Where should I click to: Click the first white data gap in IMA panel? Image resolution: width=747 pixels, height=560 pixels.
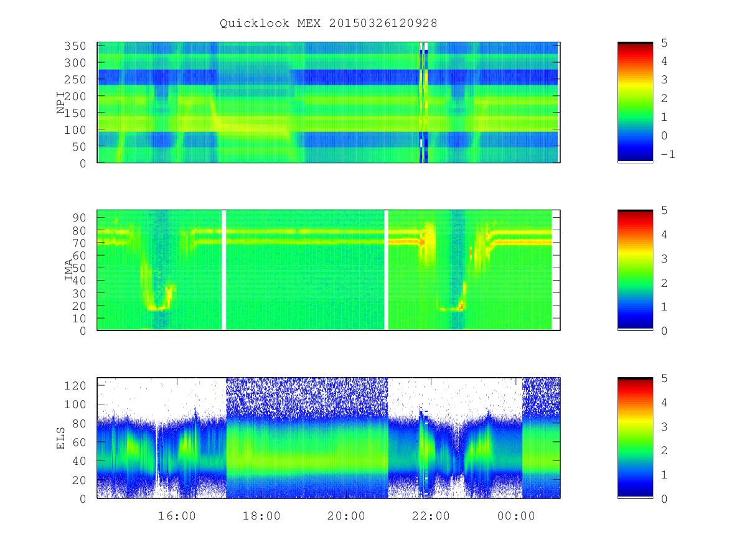coord(224,270)
